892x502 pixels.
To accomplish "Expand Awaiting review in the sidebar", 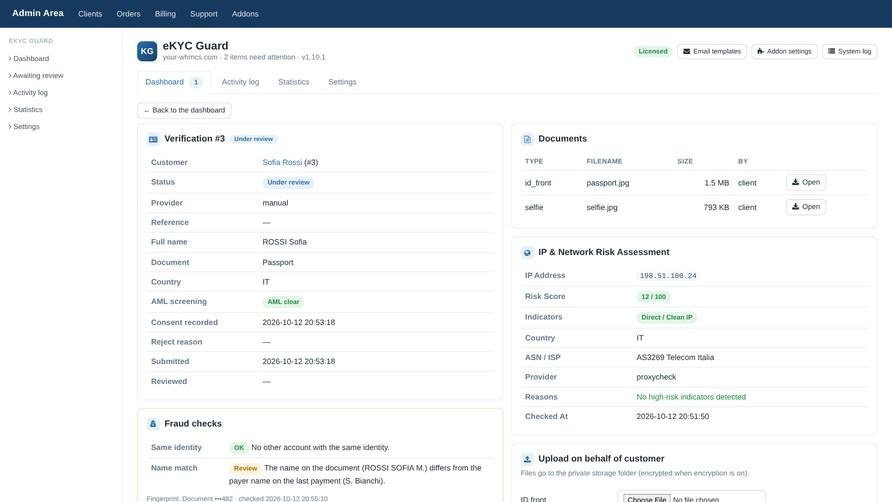I will [x=36, y=76].
